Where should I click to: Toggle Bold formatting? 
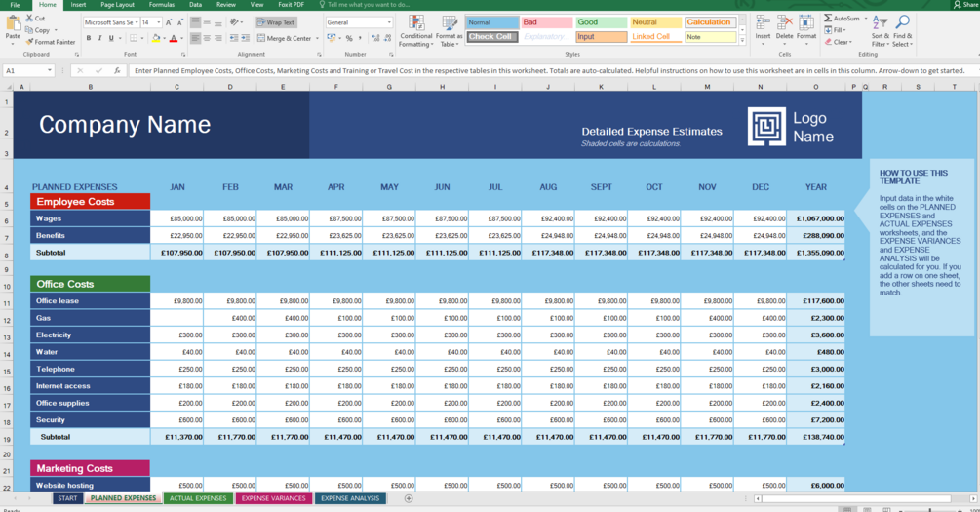pyautogui.click(x=88, y=38)
